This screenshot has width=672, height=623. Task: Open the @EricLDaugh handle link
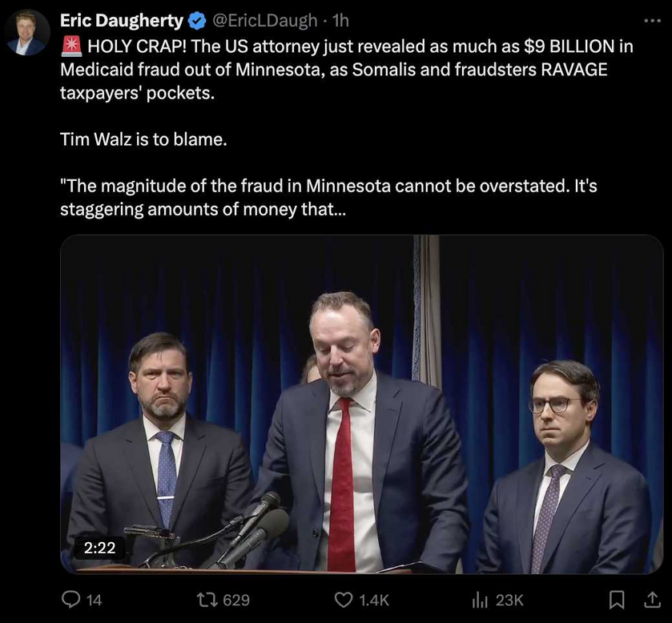pyautogui.click(x=265, y=21)
